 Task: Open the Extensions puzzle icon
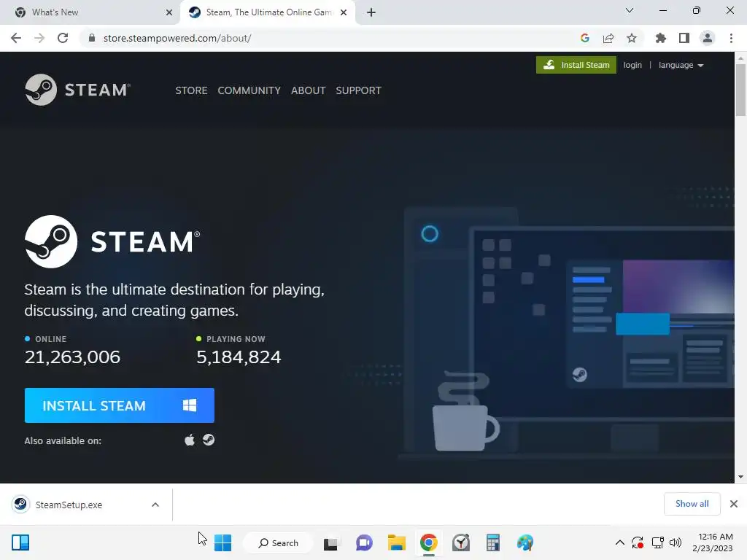(660, 38)
